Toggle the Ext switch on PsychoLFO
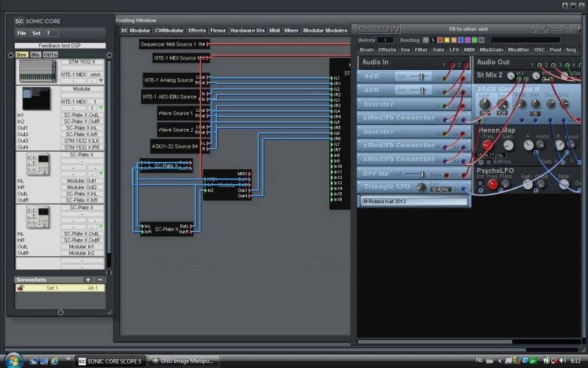Image resolution: width=588 pixels, height=368 pixels. pos(480,183)
